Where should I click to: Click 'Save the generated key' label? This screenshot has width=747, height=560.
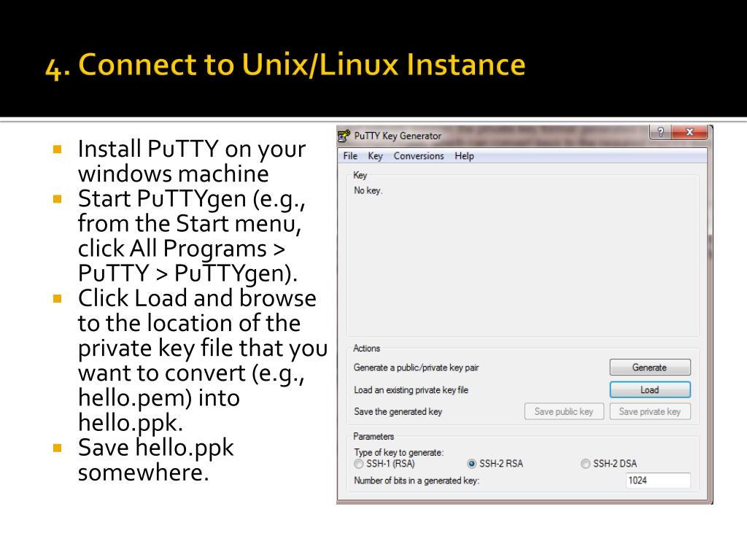398,411
